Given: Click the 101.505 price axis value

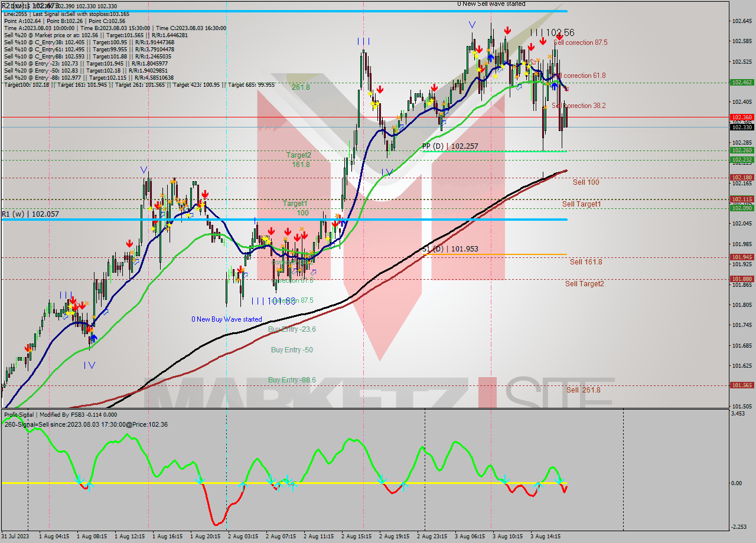Looking at the screenshot, I should click(x=741, y=406).
